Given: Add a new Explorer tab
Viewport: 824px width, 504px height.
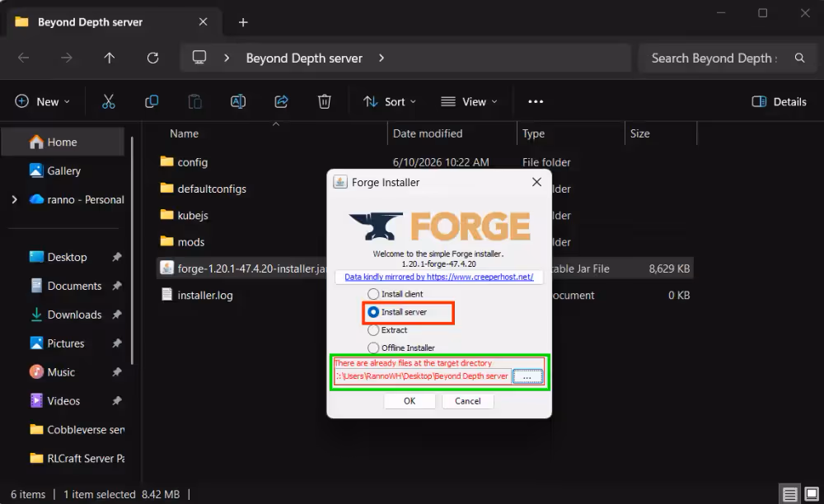Looking at the screenshot, I should click(x=243, y=22).
